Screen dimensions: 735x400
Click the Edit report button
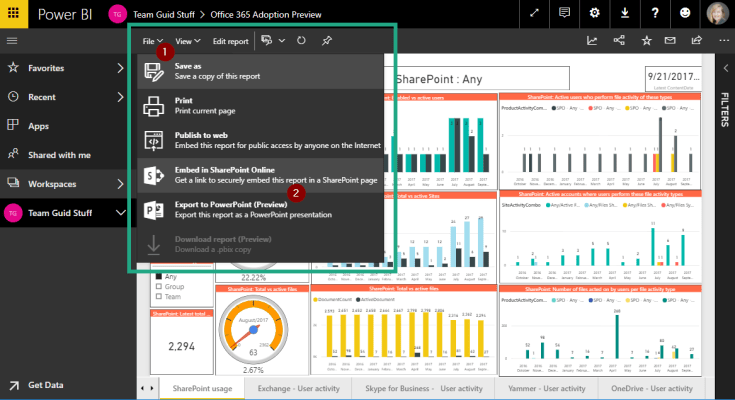[230, 41]
